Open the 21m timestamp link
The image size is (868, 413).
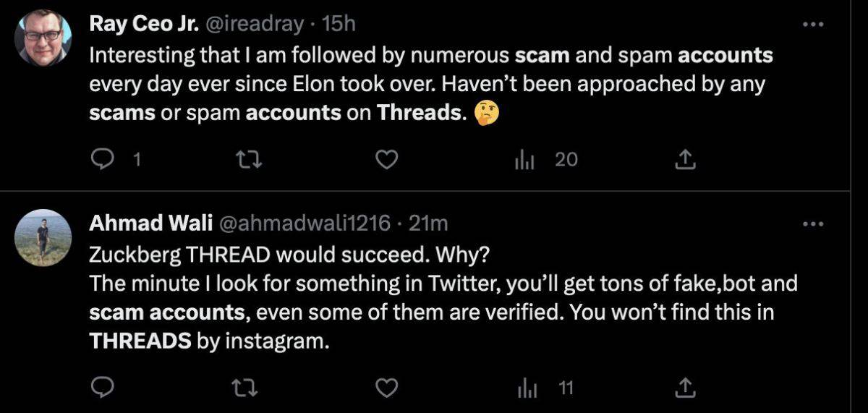(x=428, y=224)
